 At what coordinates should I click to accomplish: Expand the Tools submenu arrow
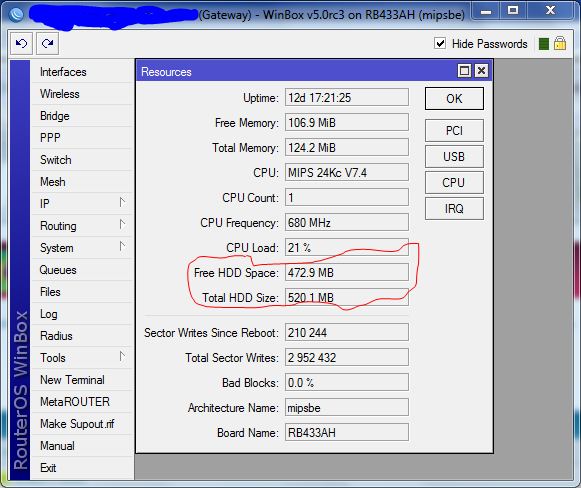[122, 356]
